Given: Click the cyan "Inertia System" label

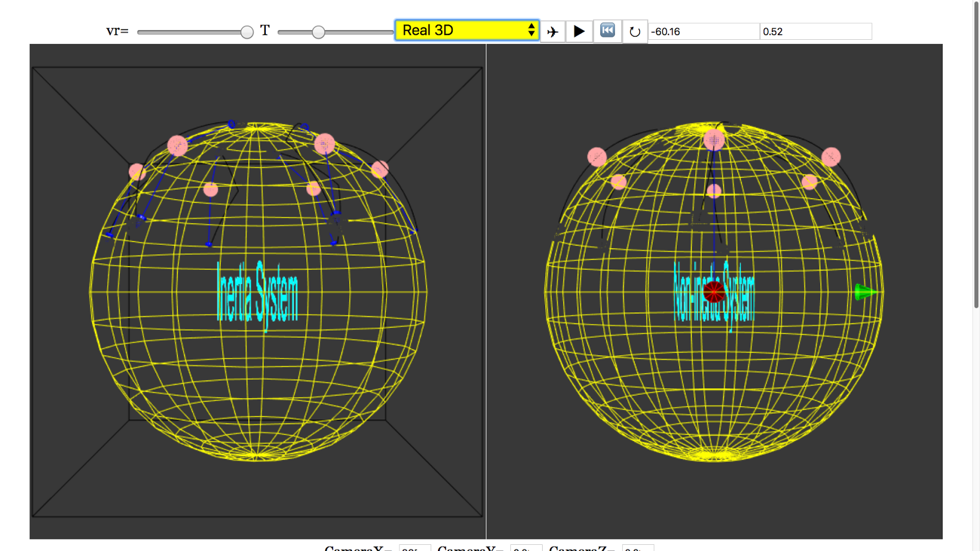Looking at the screenshot, I should pyautogui.click(x=258, y=295).
